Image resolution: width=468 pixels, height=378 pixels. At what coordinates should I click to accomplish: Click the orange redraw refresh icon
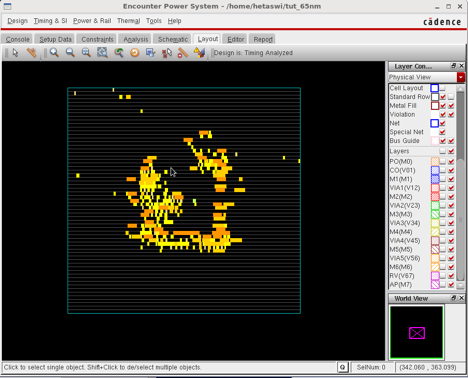[135, 53]
